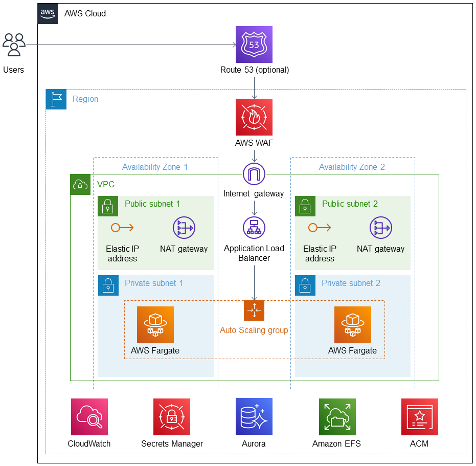Click the 'Private subnet 2' label

coord(351,283)
